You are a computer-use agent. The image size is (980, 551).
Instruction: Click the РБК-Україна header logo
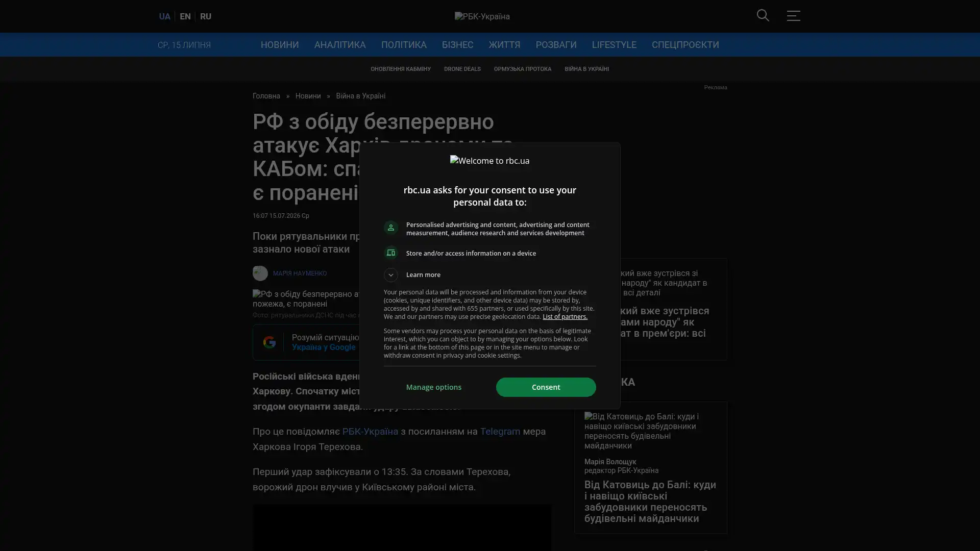(x=482, y=16)
